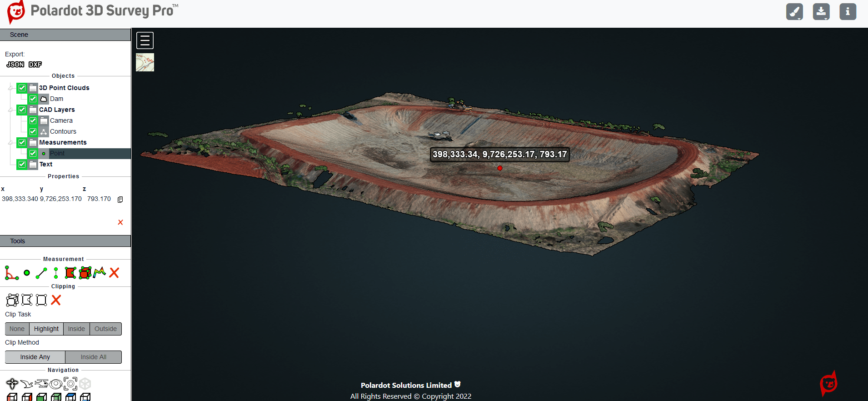
Task: Collapse the 3D Point Clouds tree node
Action: pyautogui.click(x=10, y=88)
